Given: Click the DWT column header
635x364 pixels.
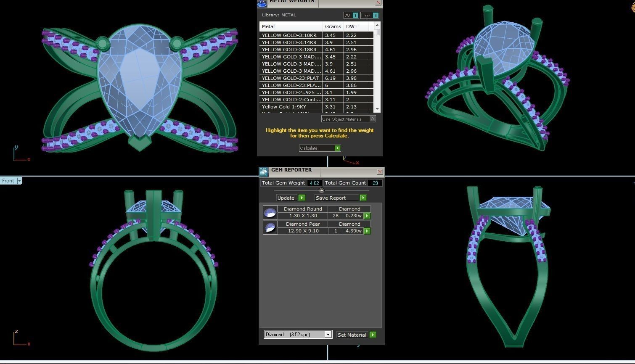Looking at the screenshot, I should (356, 26).
